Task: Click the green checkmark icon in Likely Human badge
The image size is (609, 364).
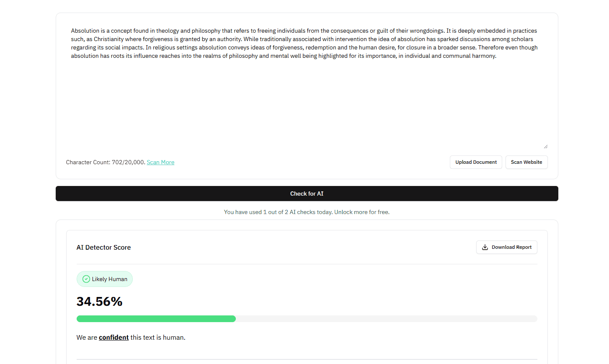Action: 86,279
